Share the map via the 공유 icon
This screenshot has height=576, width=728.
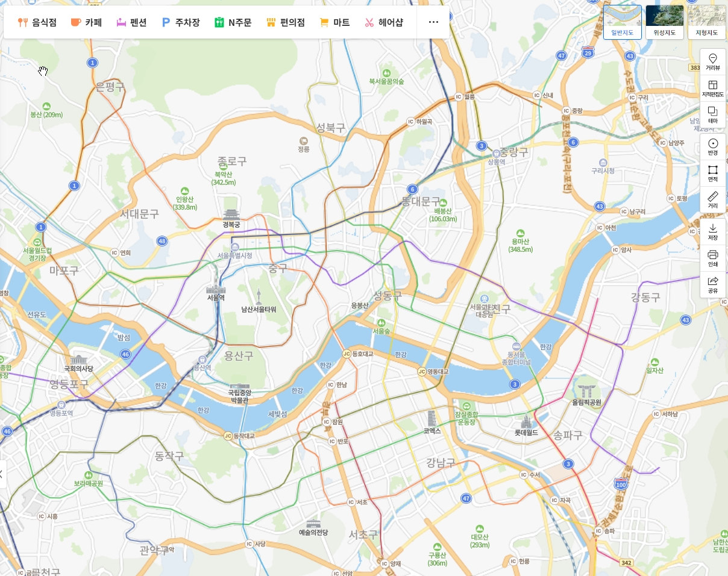tap(713, 285)
